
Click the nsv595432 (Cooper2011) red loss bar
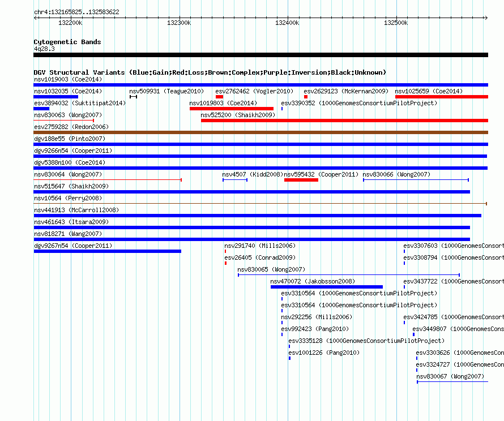coord(301,180)
